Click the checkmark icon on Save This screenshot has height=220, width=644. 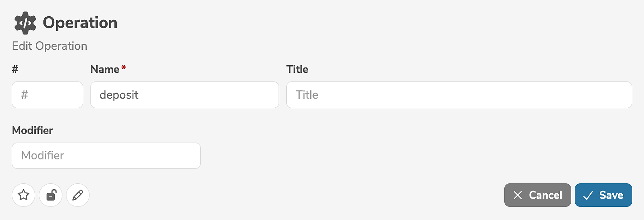pyautogui.click(x=588, y=195)
